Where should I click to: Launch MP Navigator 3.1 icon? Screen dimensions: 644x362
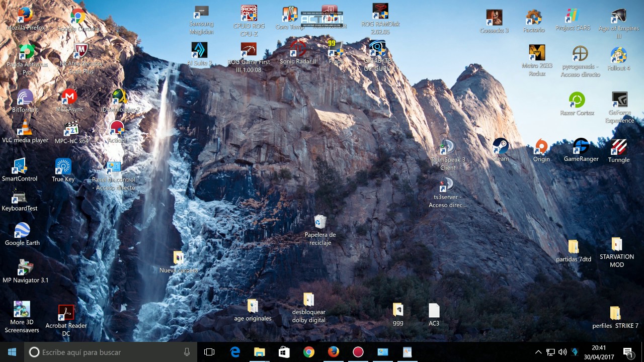(x=26, y=271)
